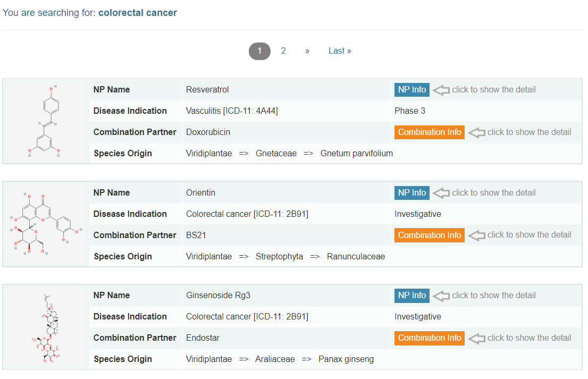Click the arrow icon beside Orientin NP Info
Viewport: 588px width, 379px height.
pos(441,193)
